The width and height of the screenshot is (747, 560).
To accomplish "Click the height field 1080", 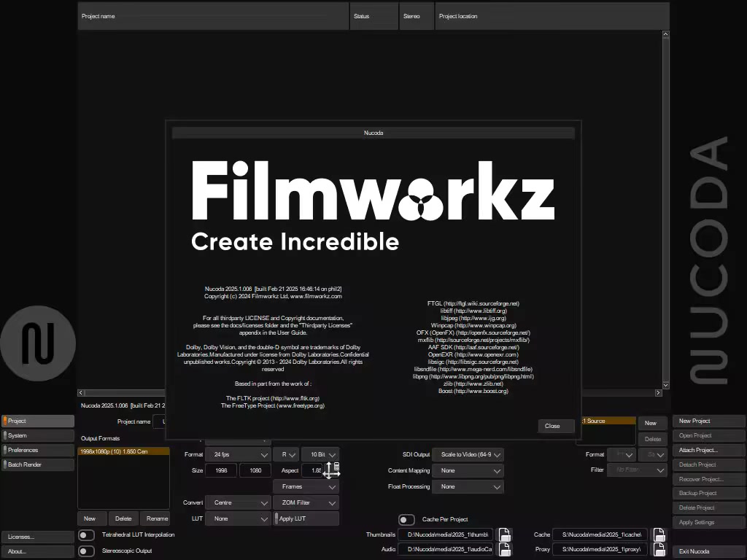I will point(255,470).
